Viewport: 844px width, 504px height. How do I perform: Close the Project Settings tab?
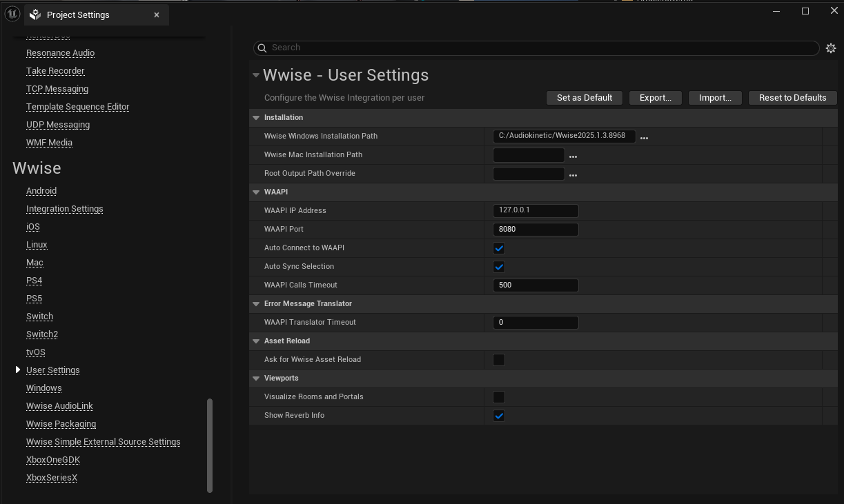point(157,14)
